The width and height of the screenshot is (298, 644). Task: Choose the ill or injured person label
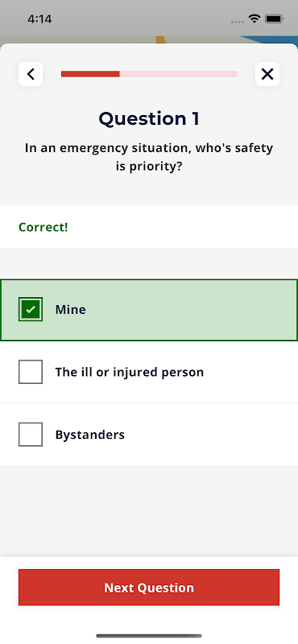130,372
